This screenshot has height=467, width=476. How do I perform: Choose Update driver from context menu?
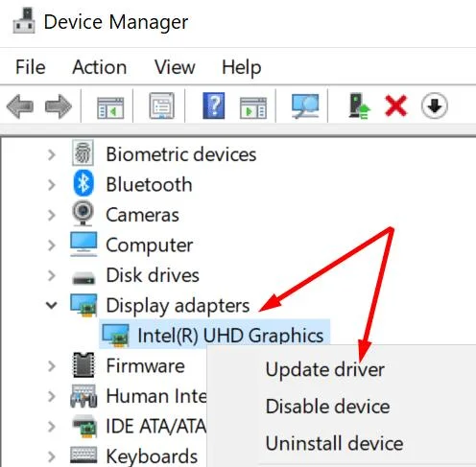pos(325,369)
